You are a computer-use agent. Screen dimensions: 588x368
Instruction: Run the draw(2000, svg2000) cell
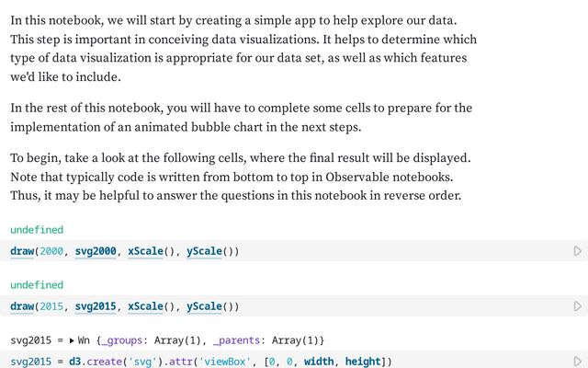point(577,250)
